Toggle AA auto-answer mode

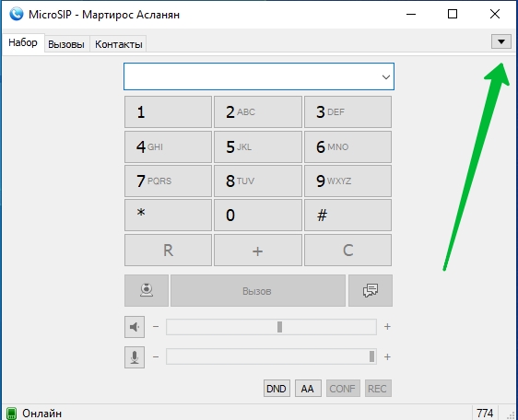tap(308, 389)
